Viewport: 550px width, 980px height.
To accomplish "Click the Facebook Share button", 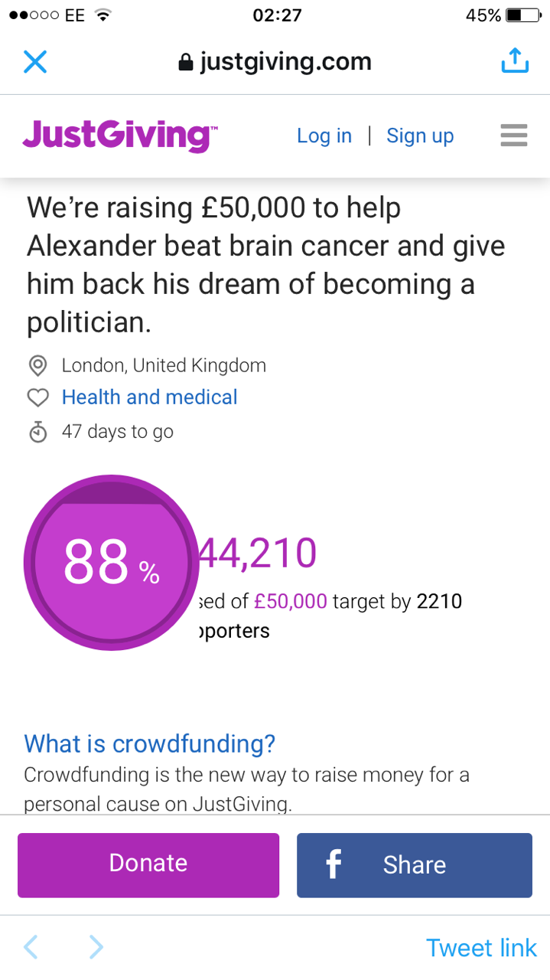I will [x=415, y=865].
